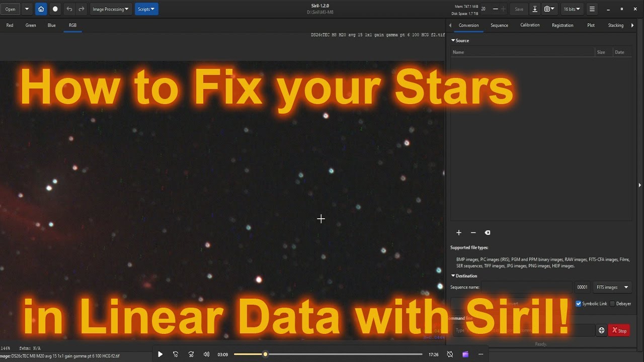
Task: Switch to the Plot tab
Action: click(x=591, y=25)
